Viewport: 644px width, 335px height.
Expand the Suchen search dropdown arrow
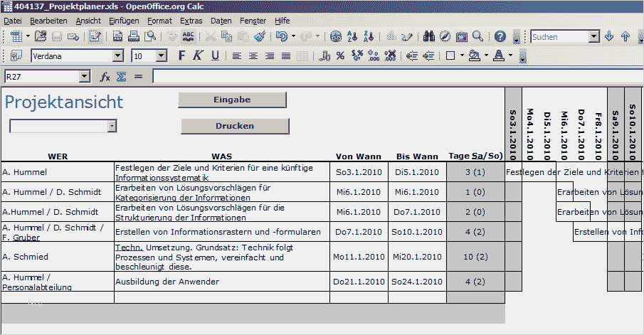coord(594,37)
